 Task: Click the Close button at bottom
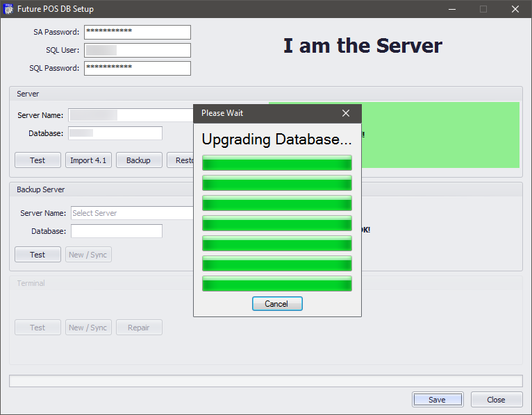tap(497, 400)
